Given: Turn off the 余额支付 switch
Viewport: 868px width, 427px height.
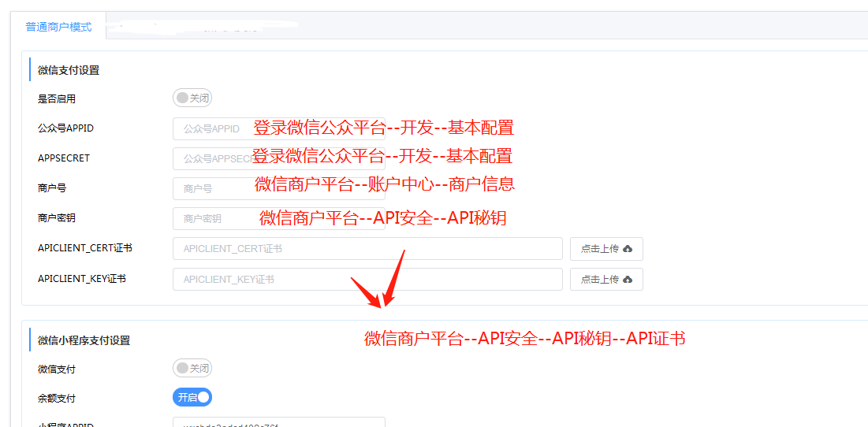Looking at the screenshot, I should point(192,397).
